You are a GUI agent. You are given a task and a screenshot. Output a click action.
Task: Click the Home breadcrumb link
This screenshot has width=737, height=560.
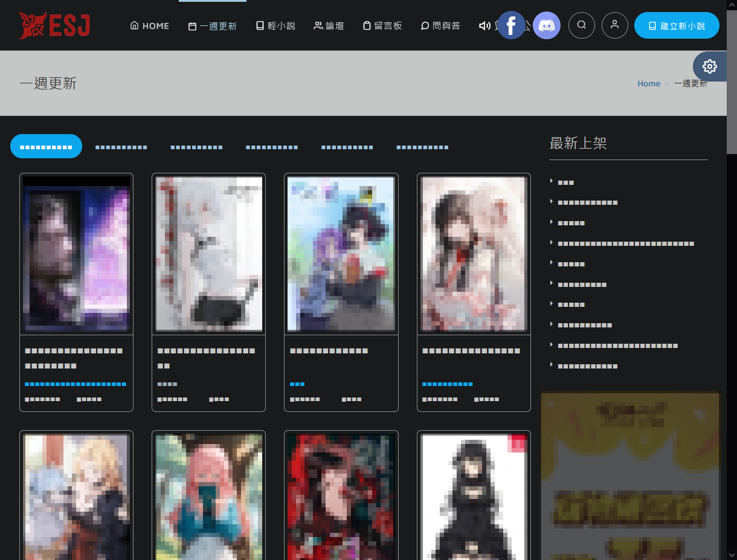[649, 83]
